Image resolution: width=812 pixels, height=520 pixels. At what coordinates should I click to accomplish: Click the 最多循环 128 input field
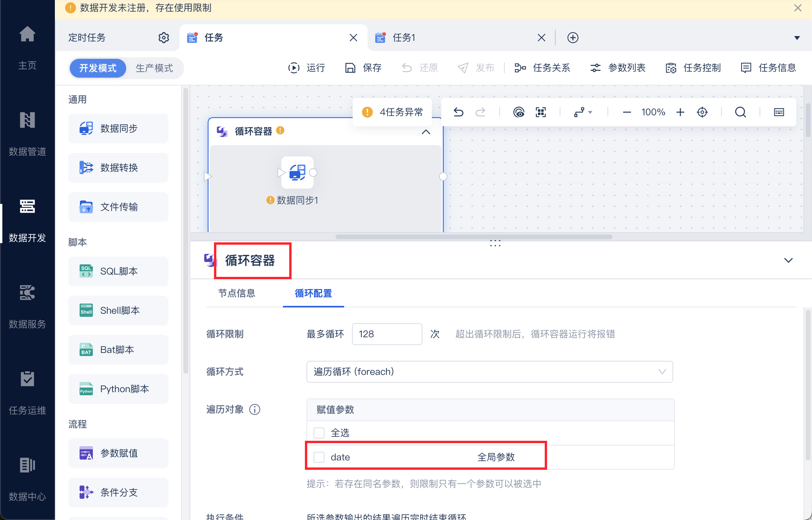point(386,334)
